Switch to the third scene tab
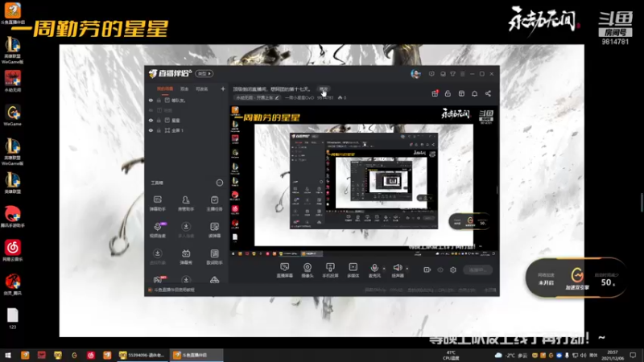644x362 pixels. click(202, 88)
